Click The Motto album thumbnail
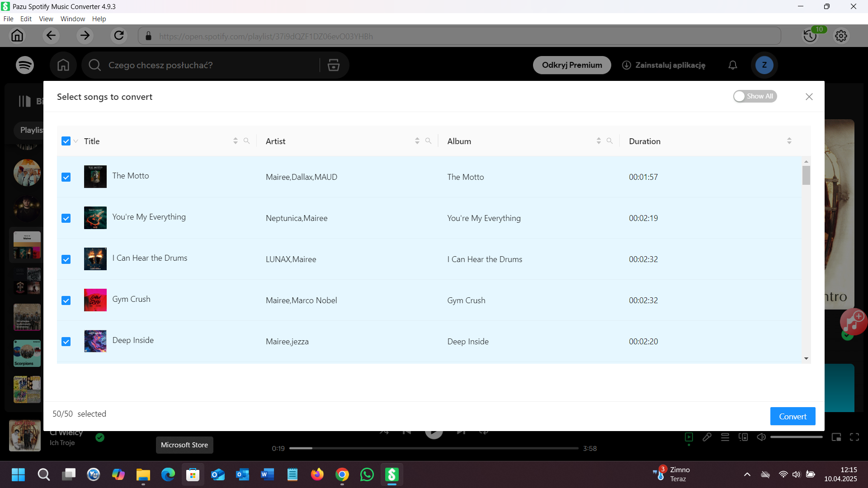 (x=95, y=177)
